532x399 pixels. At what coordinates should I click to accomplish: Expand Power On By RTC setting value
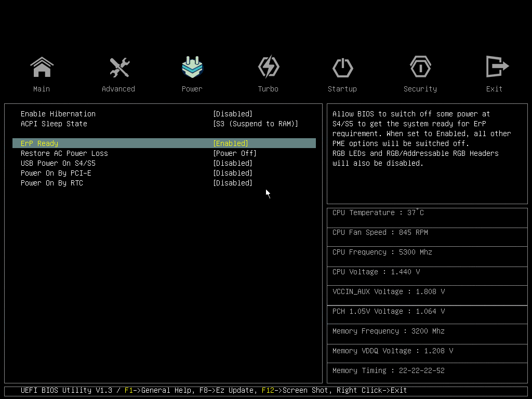pos(232,183)
